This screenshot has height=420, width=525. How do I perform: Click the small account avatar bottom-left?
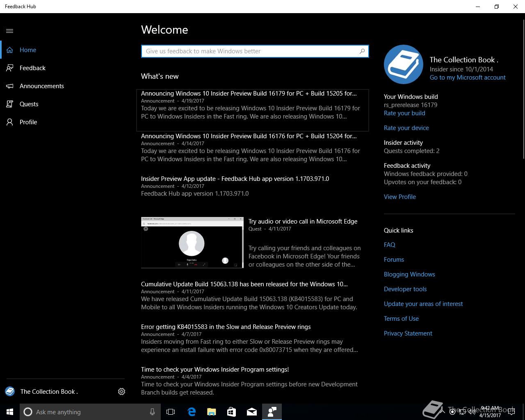(x=10, y=392)
